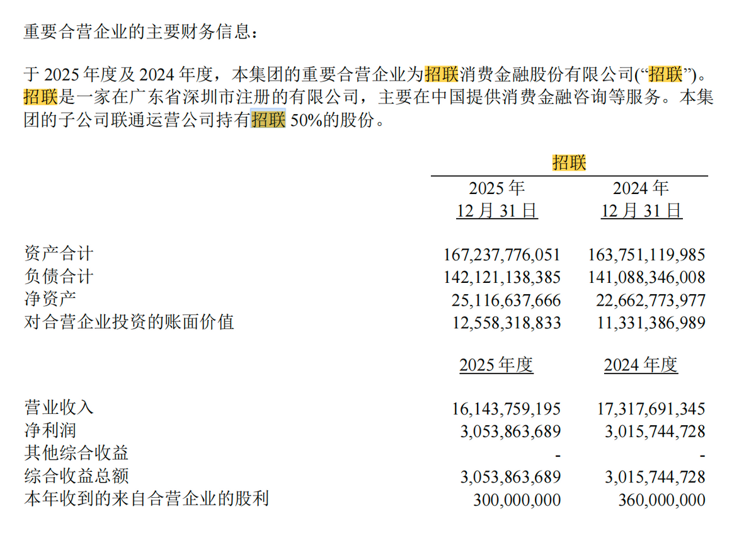
Task: Click total liabilities value 141,088,346,008
Action: tap(646, 277)
